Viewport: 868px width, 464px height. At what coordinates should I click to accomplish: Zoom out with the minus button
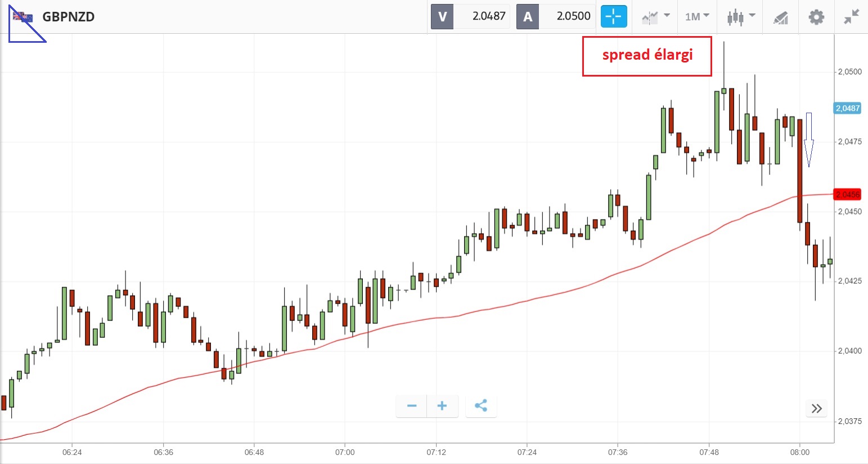point(412,406)
